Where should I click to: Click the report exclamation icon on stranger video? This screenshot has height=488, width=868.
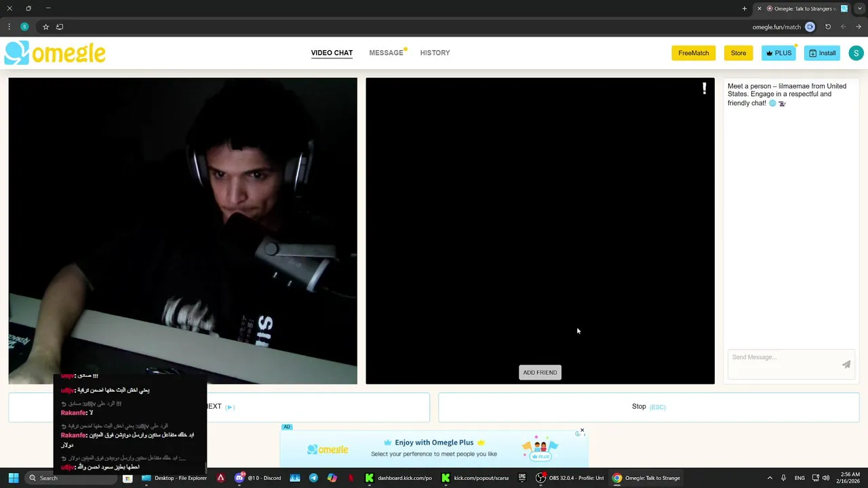[x=705, y=88]
